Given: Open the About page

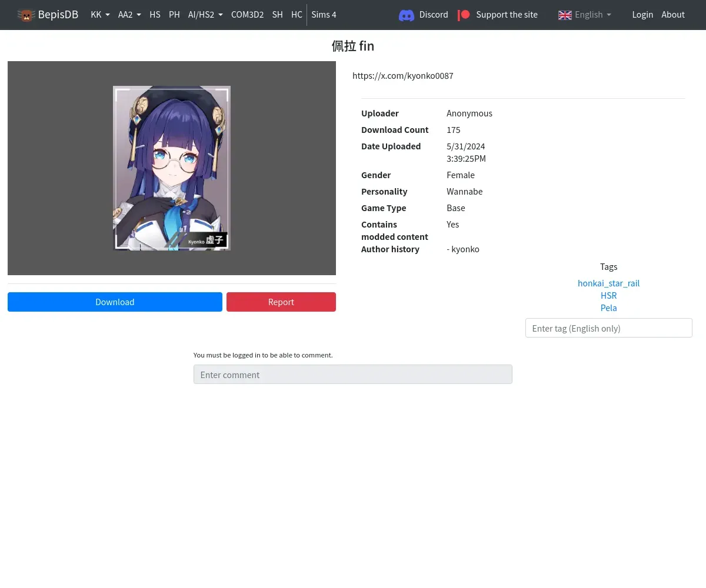Looking at the screenshot, I should coord(673,15).
